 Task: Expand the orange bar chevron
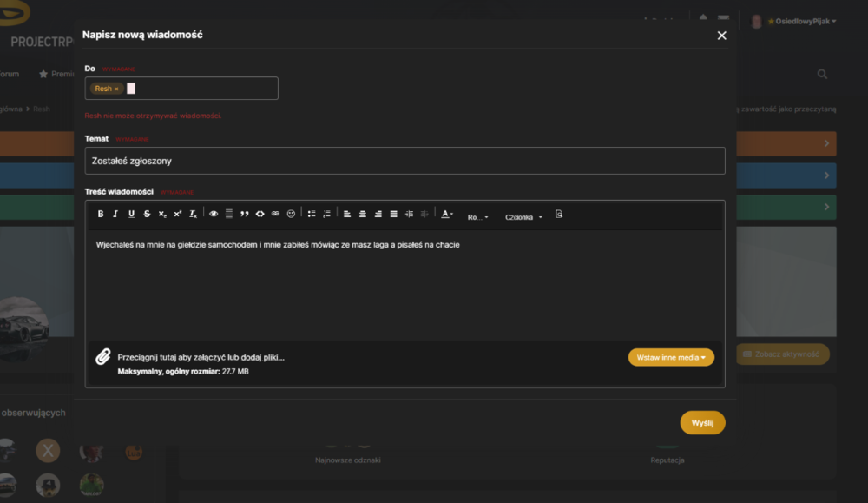point(826,143)
